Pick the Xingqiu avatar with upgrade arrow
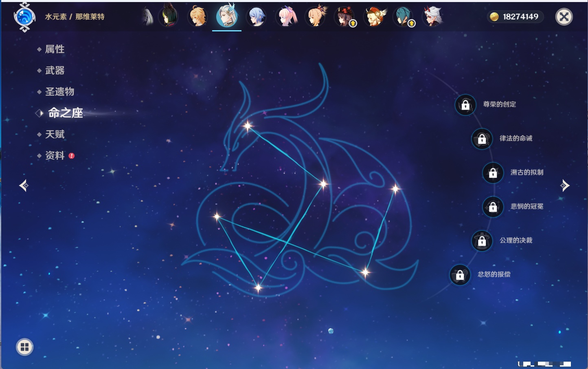This screenshot has width=588, height=369. point(404,17)
